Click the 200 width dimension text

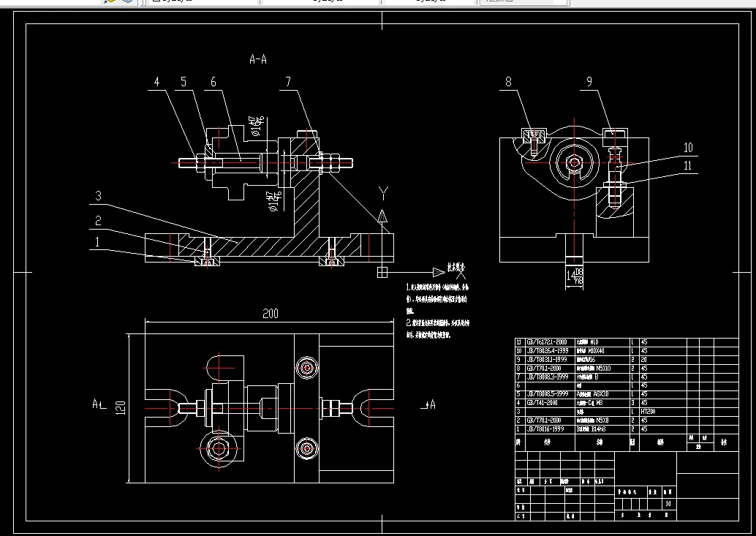pos(271,314)
